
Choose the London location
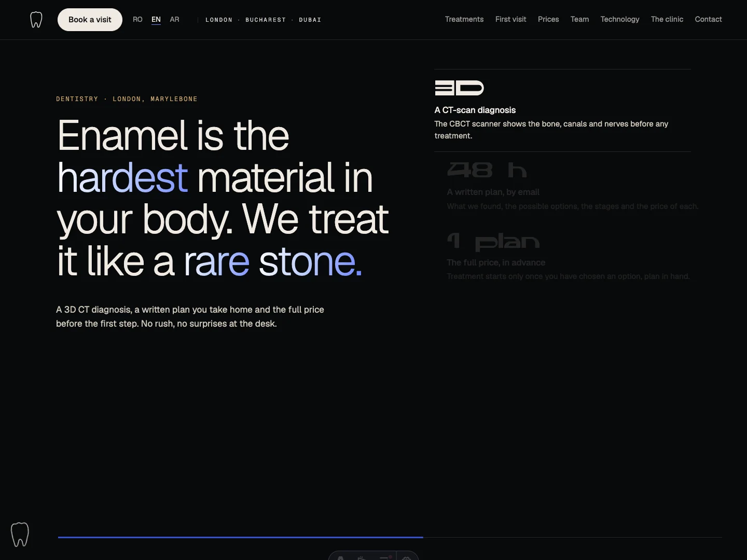[x=219, y=20]
